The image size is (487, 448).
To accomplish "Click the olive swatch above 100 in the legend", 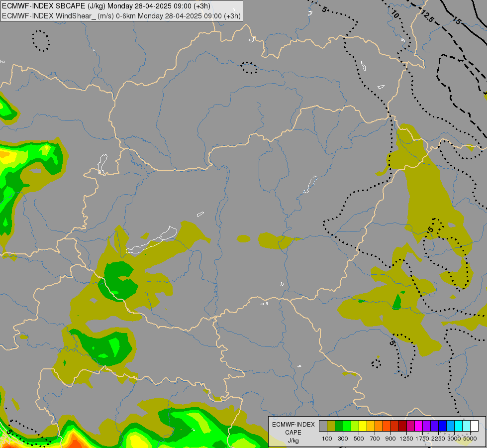I will tap(331, 426).
